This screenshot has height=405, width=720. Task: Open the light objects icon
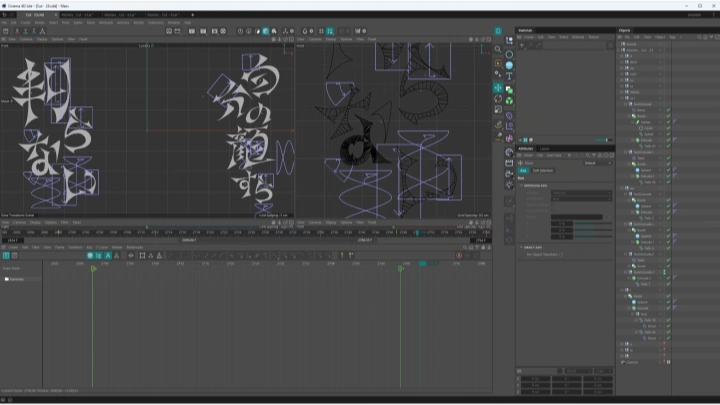pyautogui.click(x=509, y=185)
